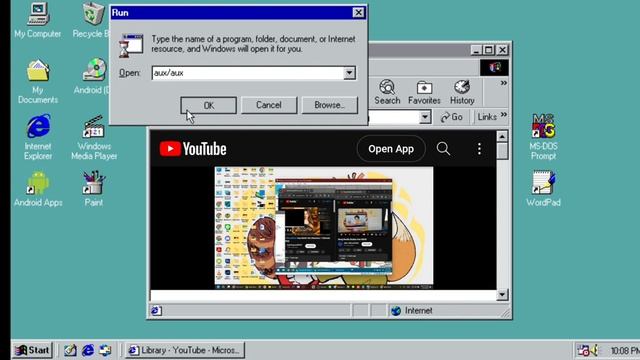Close the Internet Explorer window
The width and height of the screenshot is (640, 360).
502,50
